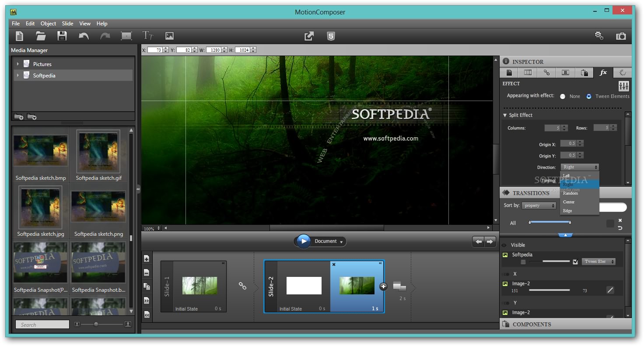This screenshot has height=346, width=644.
Task: Click the export arrow icon
Action: (x=309, y=36)
